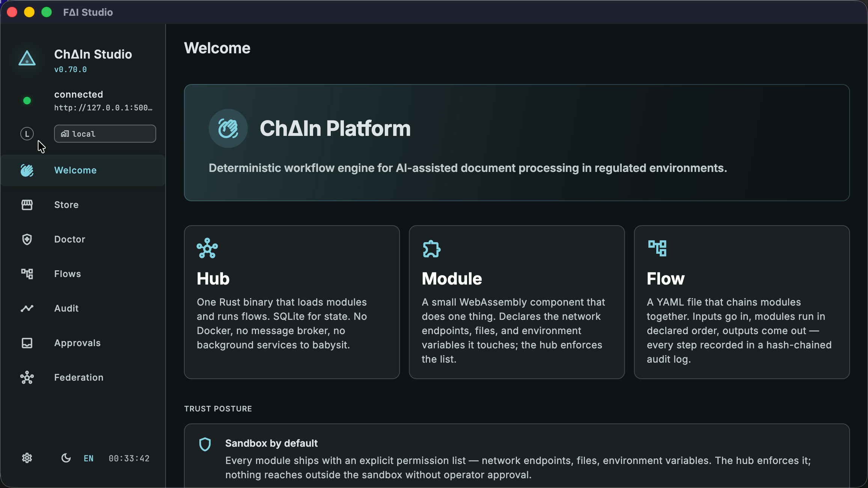The height and width of the screenshot is (488, 868).
Task: Click the green connected status dot
Action: (x=27, y=101)
